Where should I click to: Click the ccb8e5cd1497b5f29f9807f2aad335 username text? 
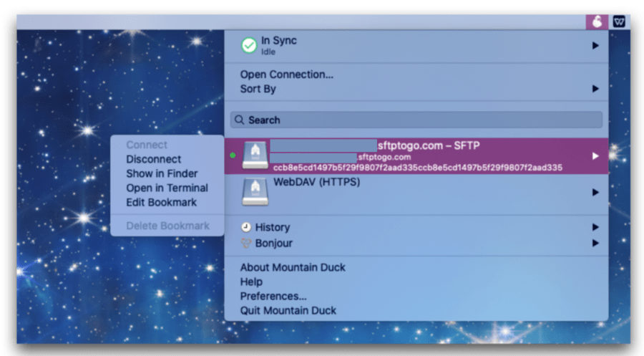tap(418, 168)
